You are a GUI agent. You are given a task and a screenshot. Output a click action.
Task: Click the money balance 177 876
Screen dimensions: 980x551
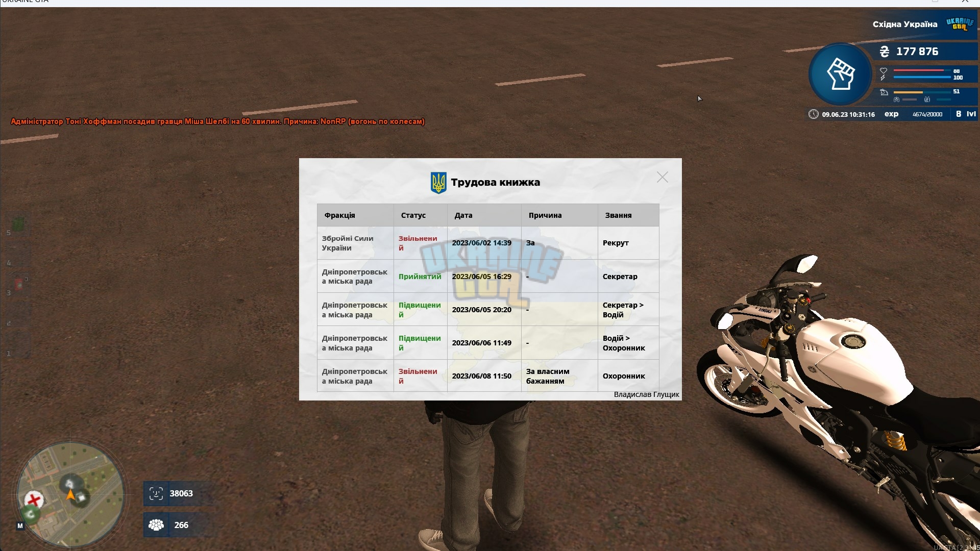(x=917, y=52)
